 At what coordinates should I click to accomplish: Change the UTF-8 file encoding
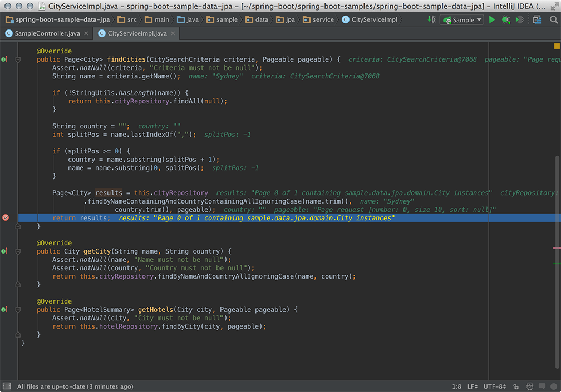495,386
